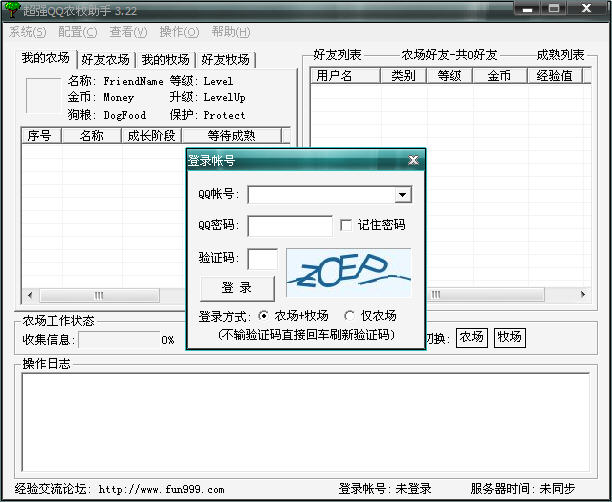The height and width of the screenshot is (502, 612).
Task: Click the 登 录 button
Action: point(237,288)
